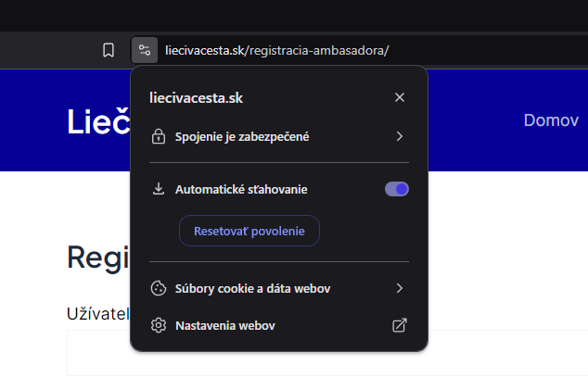Click the site information tune icon
The image size is (588, 390).
coord(145,50)
